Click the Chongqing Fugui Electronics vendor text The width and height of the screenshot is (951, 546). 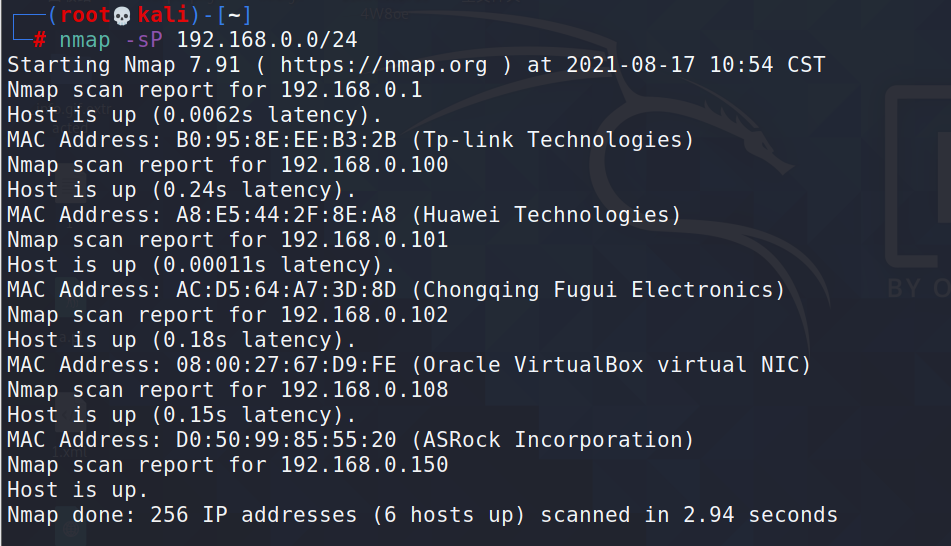(x=598, y=290)
